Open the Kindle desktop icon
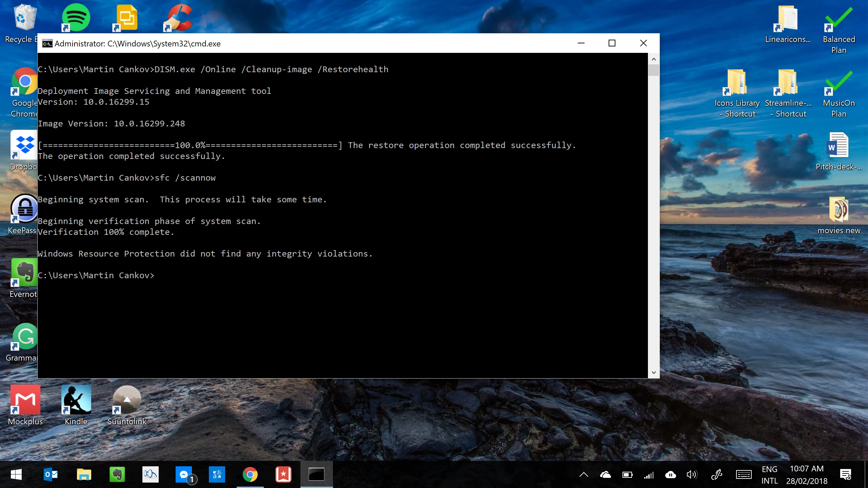 76,400
